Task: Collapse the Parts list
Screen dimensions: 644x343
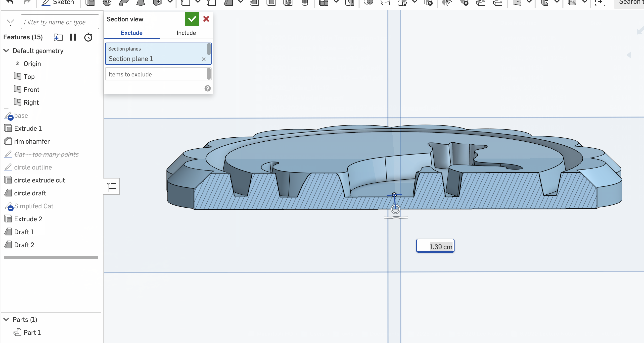Action: [x=6, y=320]
